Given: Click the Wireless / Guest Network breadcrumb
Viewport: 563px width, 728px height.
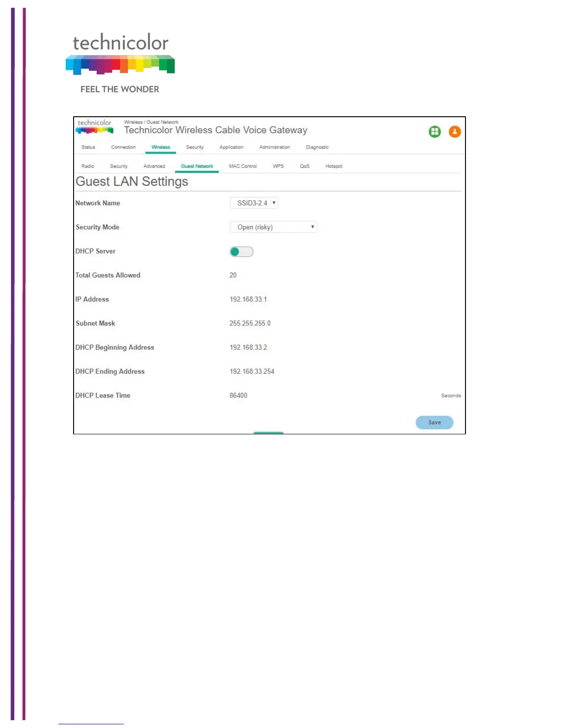Looking at the screenshot, I should (x=151, y=122).
